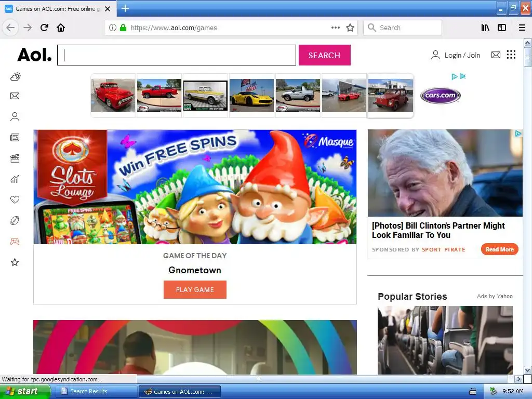Screen dimensions: 532x399
Task: Click the green secure padlock icon
Action: [x=123, y=28]
